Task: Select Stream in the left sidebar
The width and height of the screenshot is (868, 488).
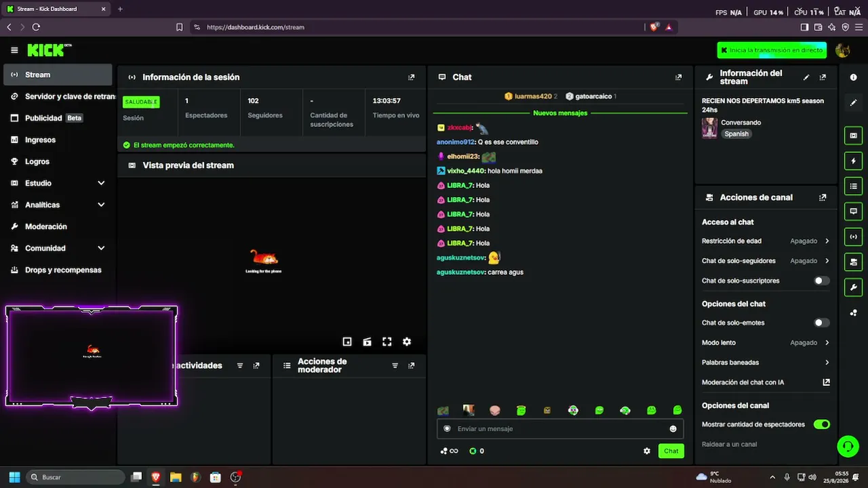Action: (58, 75)
